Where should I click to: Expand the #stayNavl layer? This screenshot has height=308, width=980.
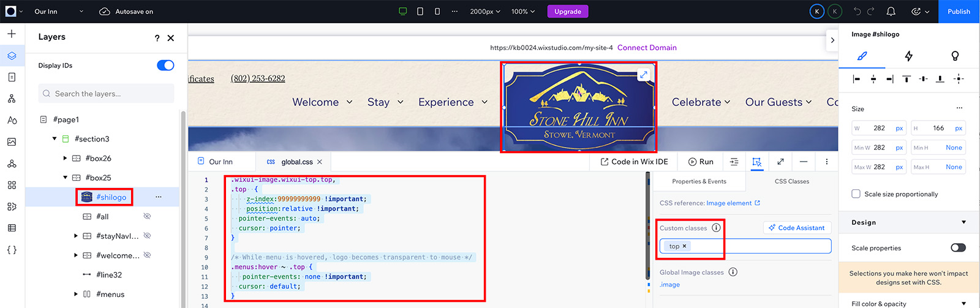(x=76, y=236)
